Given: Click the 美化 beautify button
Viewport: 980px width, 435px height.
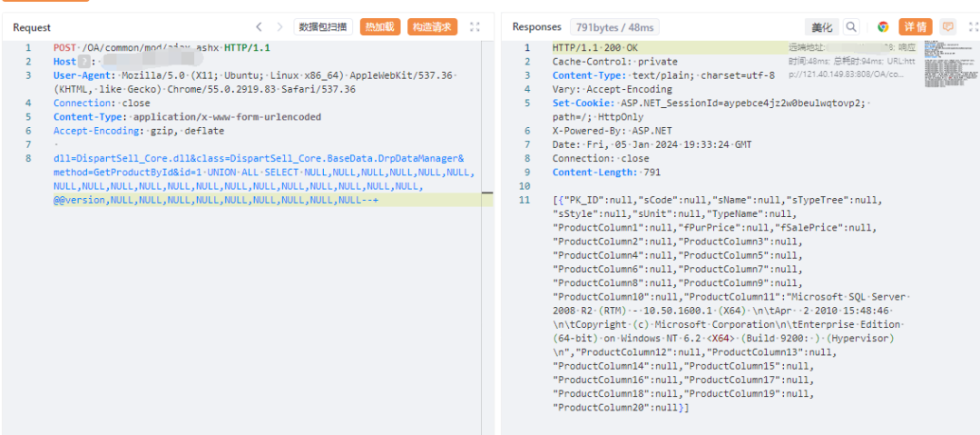Looking at the screenshot, I should 822,27.
